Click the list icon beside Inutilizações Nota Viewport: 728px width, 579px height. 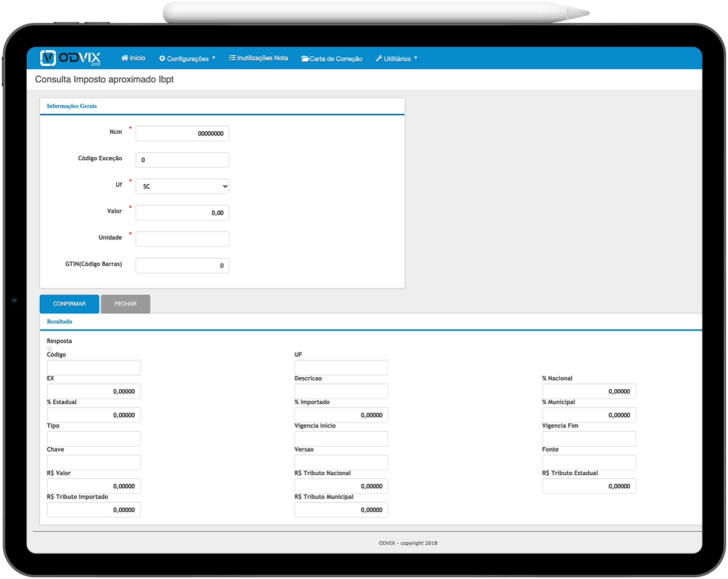232,58
